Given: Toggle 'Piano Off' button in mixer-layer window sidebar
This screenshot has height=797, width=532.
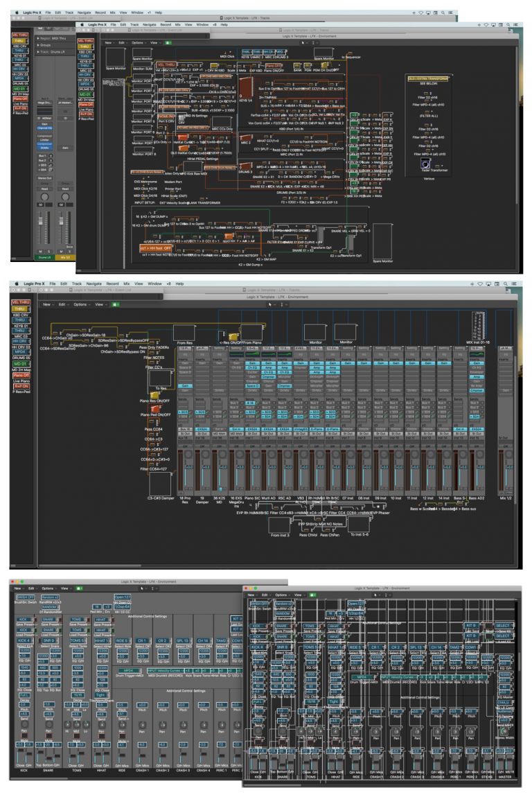Looking at the screenshot, I should click(x=21, y=375).
